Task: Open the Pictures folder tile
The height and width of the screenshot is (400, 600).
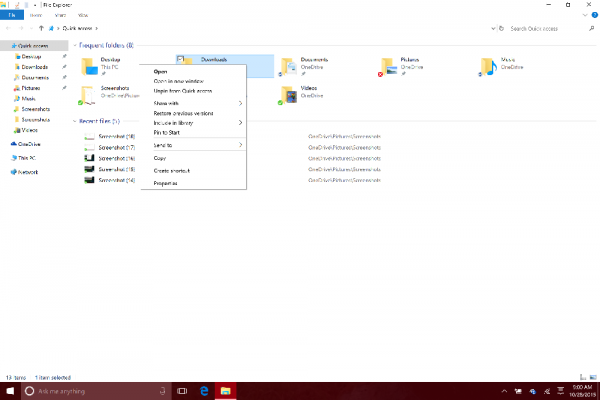Action: (402, 66)
